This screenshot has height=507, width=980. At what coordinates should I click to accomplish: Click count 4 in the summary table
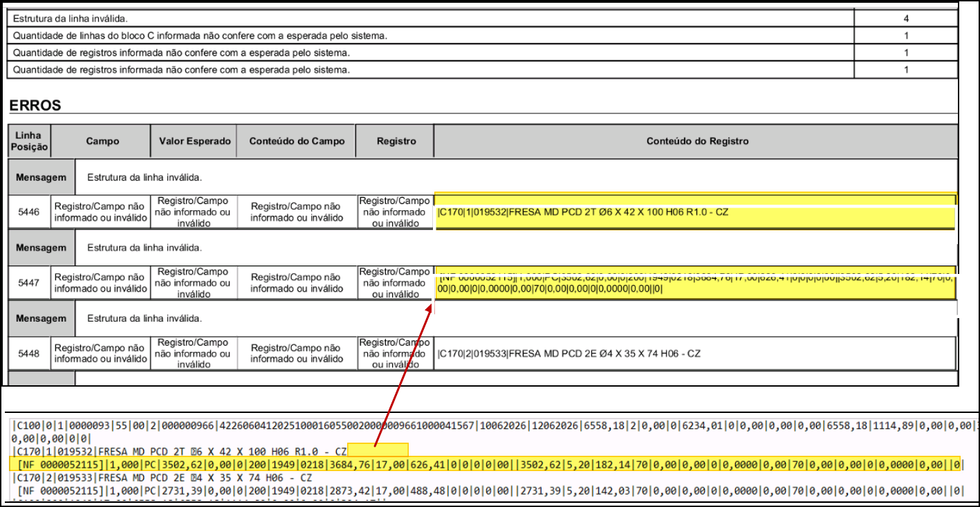pyautogui.click(x=906, y=19)
